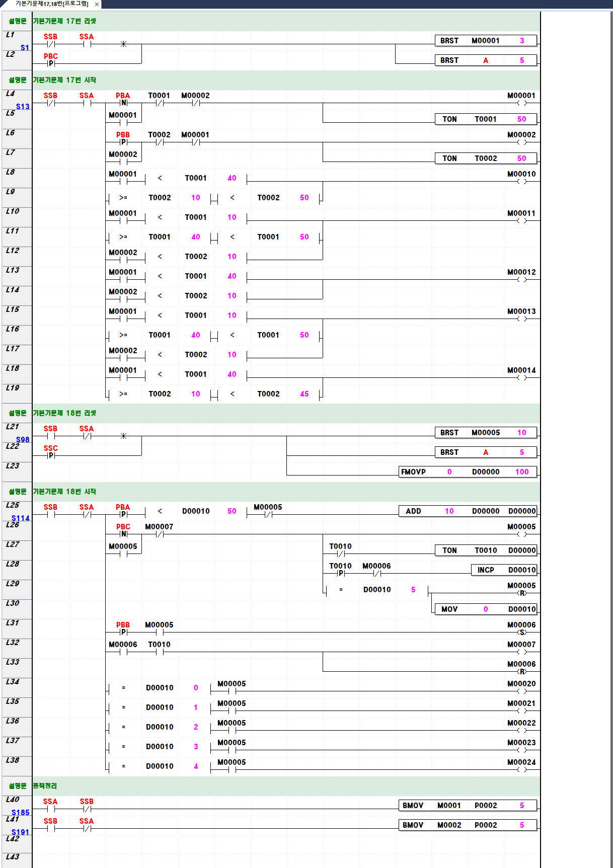Select the PBC rising-edge contact on line L2
This screenshot has width=613, height=868.
pyautogui.click(x=51, y=63)
